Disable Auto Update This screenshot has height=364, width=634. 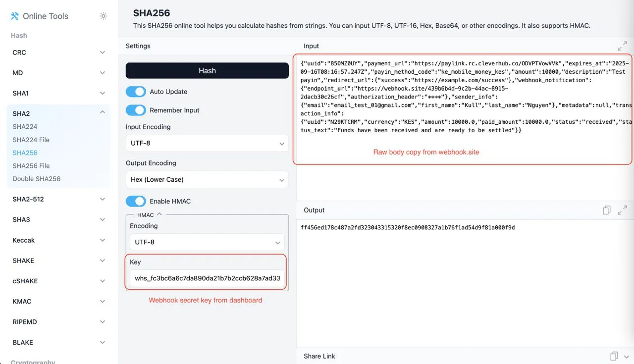pyautogui.click(x=136, y=92)
